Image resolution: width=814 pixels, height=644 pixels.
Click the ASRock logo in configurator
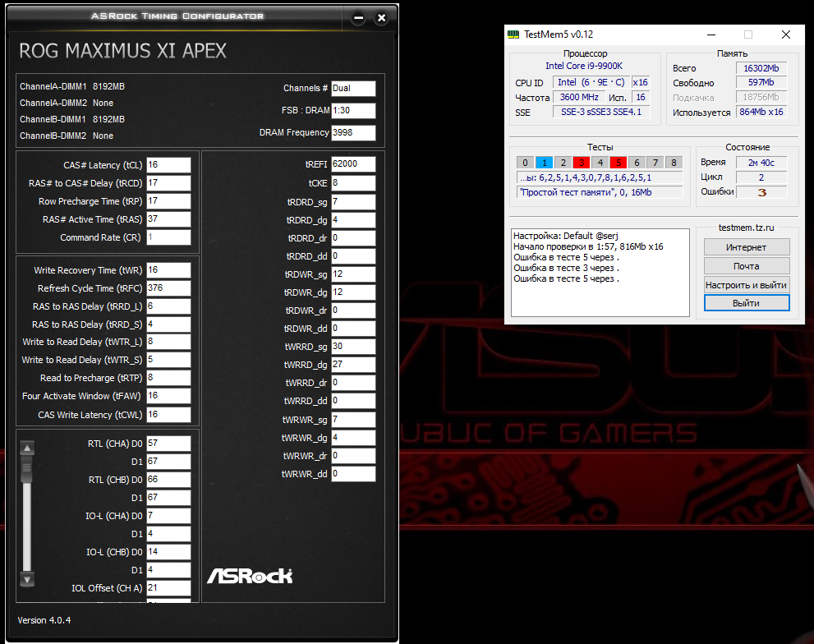click(x=250, y=576)
